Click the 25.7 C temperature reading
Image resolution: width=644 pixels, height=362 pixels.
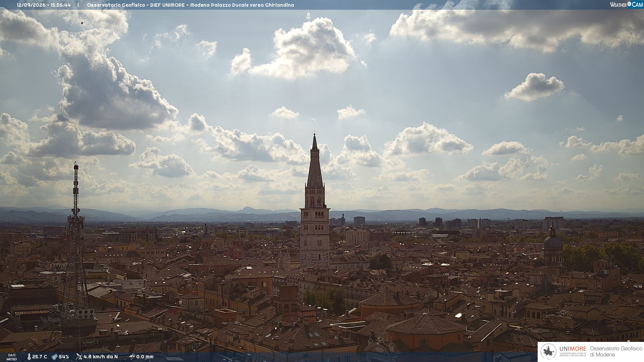click(x=40, y=357)
